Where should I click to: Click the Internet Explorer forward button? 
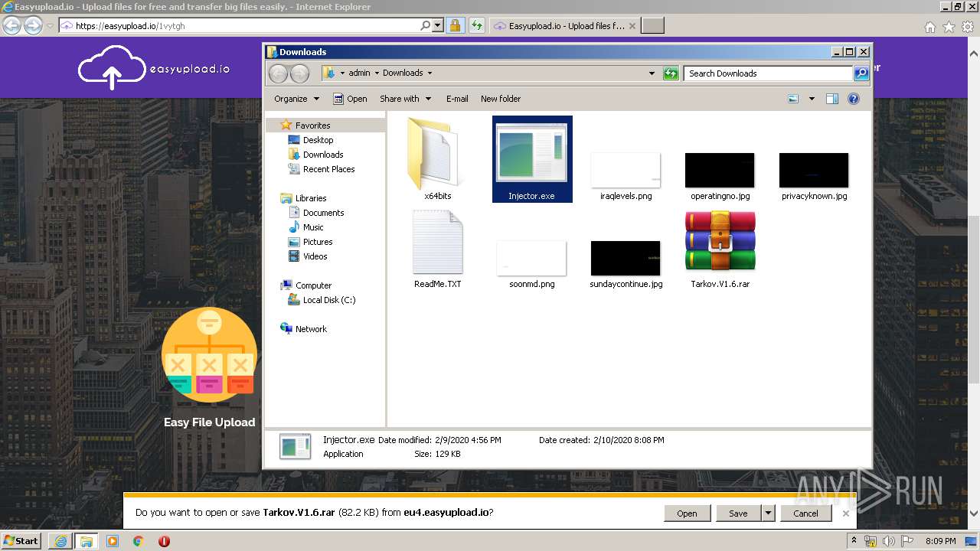pos(33,25)
